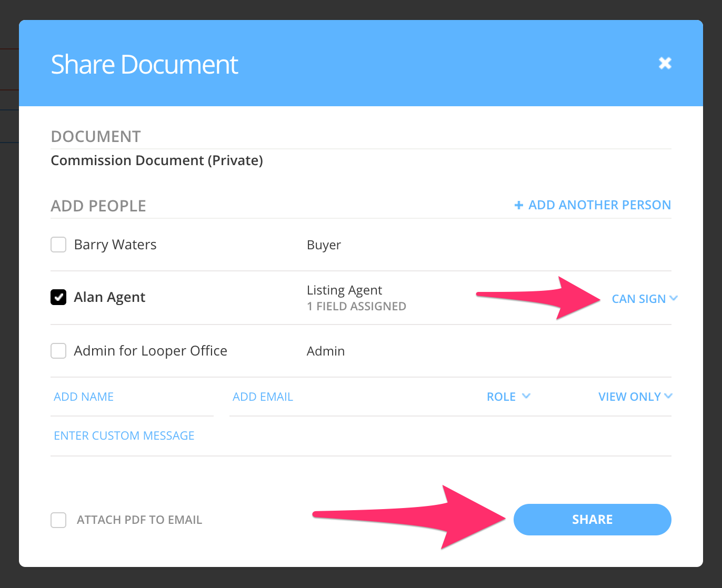This screenshot has width=722, height=588.
Task: Open the VIEW ONLY permission dropdown
Action: coord(629,396)
